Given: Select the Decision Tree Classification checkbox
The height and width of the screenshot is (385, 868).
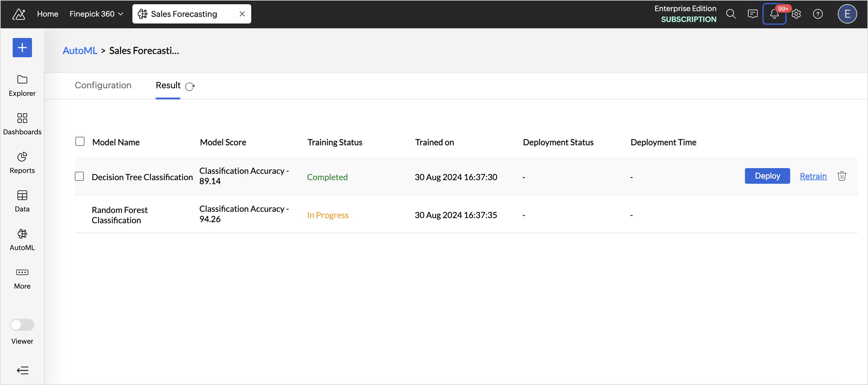Looking at the screenshot, I should [x=79, y=176].
